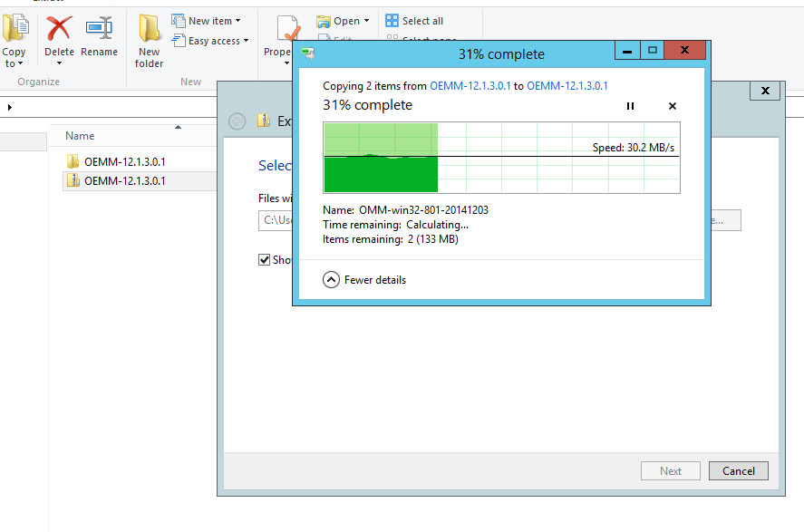The height and width of the screenshot is (532, 804).
Task: Click the Select all icon
Action: (x=392, y=21)
